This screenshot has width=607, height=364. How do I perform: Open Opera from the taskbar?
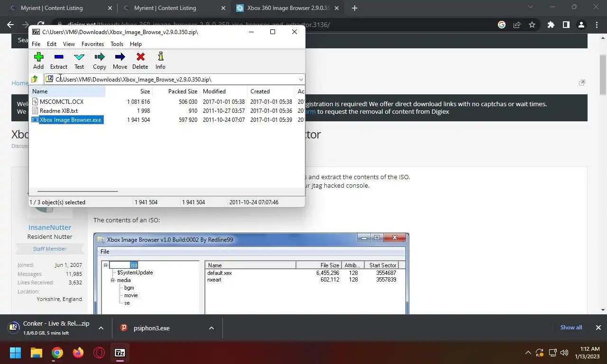pyautogui.click(x=99, y=353)
